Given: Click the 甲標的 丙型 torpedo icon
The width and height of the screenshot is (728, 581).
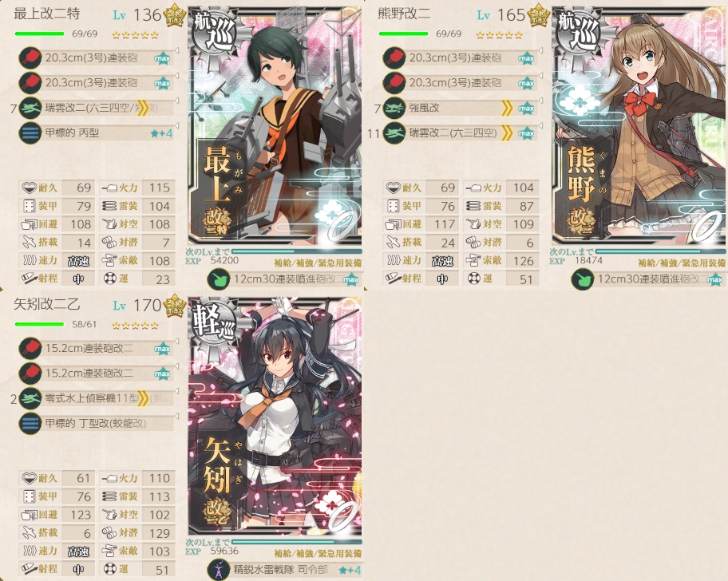Looking at the screenshot, I should click(x=30, y=132).
